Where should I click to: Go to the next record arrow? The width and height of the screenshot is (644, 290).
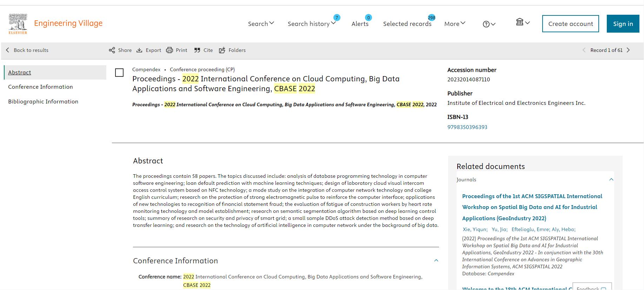click(628, 50)
